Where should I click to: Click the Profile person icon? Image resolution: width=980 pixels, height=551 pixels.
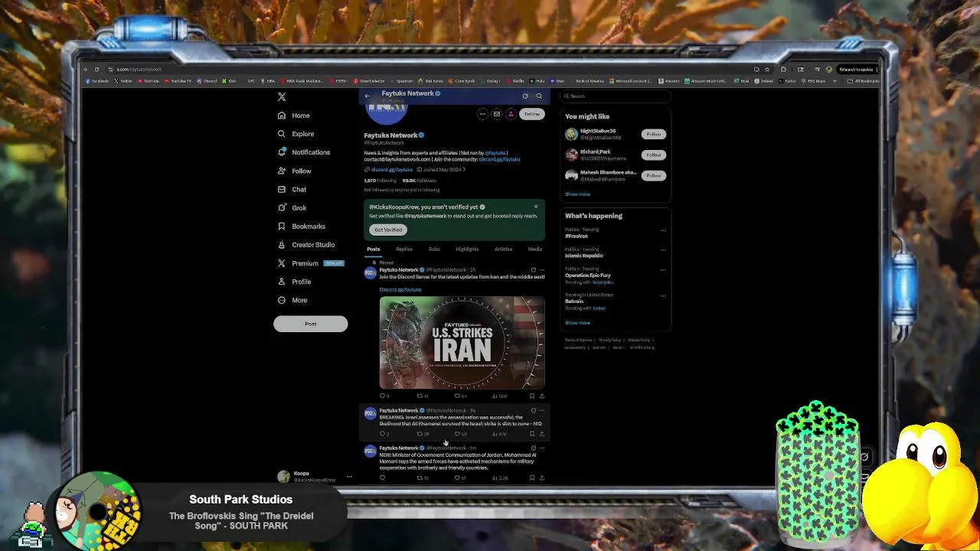pyautogui.click(x=282, y=282)
